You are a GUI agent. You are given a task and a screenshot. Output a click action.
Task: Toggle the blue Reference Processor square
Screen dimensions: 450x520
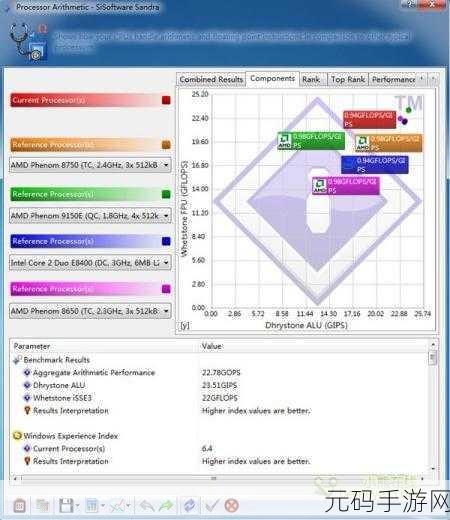pyautogui.click(x=166, y=241)
